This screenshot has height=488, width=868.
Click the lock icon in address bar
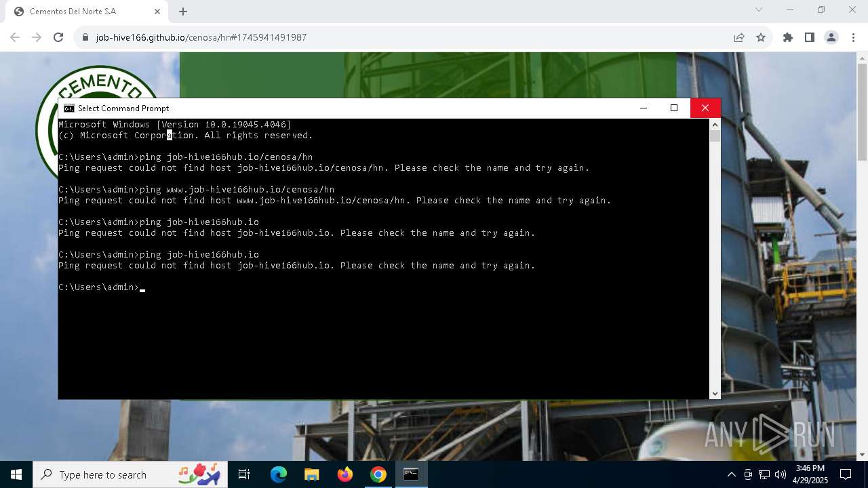(x=85, y=37)
